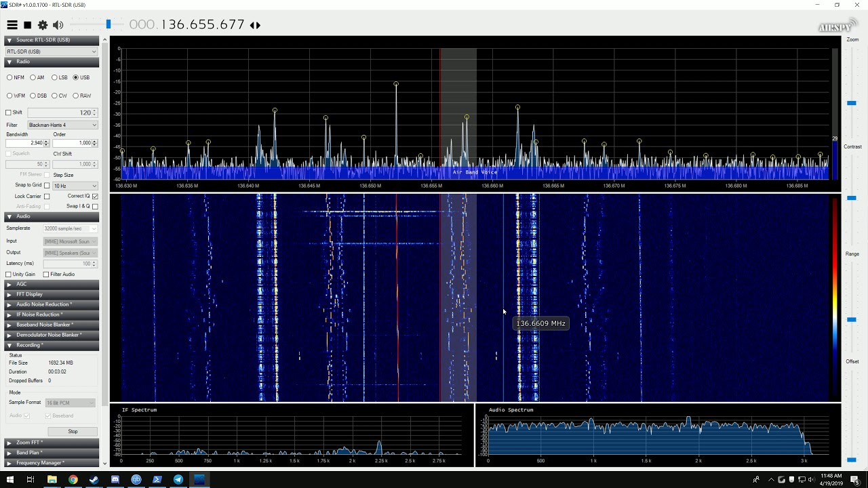This screenshot has width=868, height=488.
Task: Open the Windows Start menu
Action: [x=9, y=479]
